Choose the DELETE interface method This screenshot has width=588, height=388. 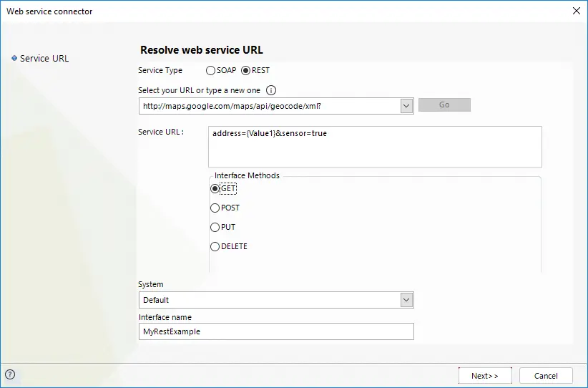click(x=215, y=246)
